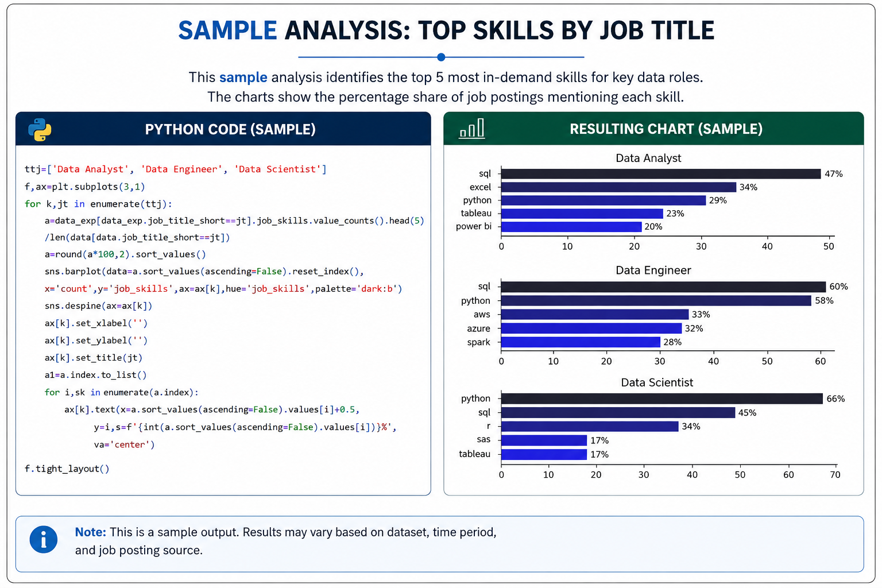This screenshot has height=588, width=882.
Task: Click the python bar labeled 29%
Action: [x=604, y=200]
